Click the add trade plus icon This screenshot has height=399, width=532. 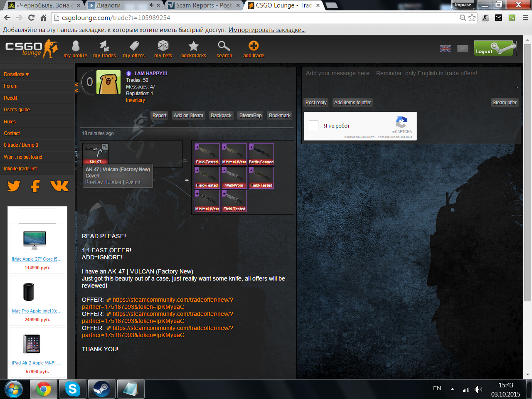[254, 46]
